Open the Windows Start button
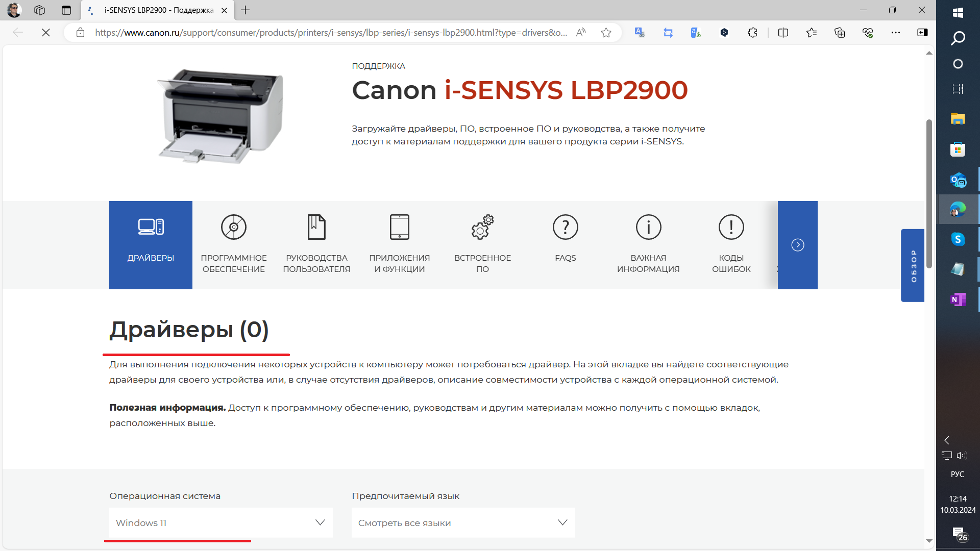980x551 pixels. 958,12
